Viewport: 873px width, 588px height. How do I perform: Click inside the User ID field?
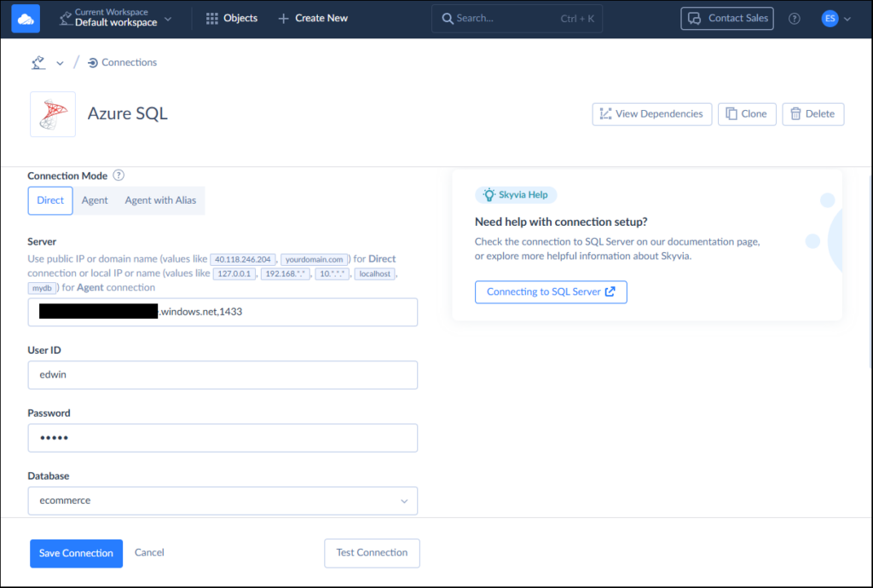[223, 375]
